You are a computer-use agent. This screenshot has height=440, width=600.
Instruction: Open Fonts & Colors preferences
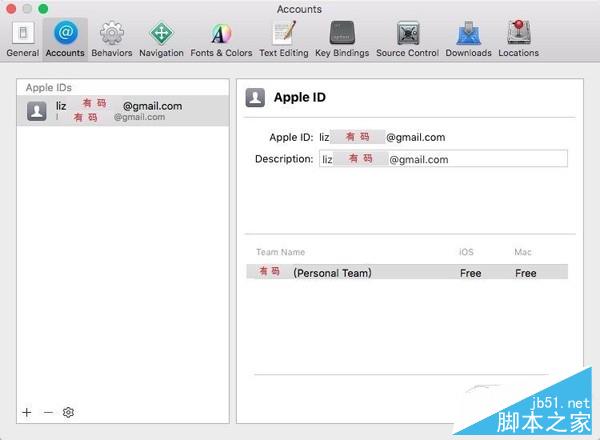pyautogui.click(x=221, y=39)
